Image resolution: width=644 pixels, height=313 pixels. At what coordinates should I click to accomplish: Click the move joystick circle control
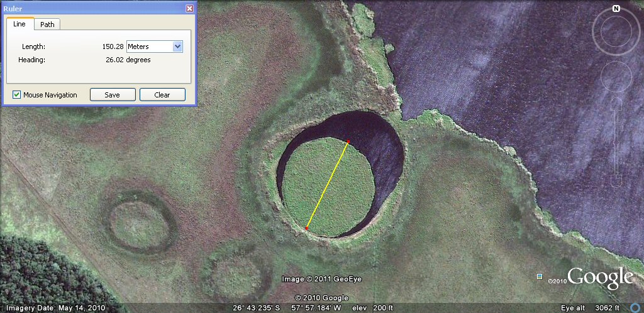pyautogui.click(x=616, y=77)
